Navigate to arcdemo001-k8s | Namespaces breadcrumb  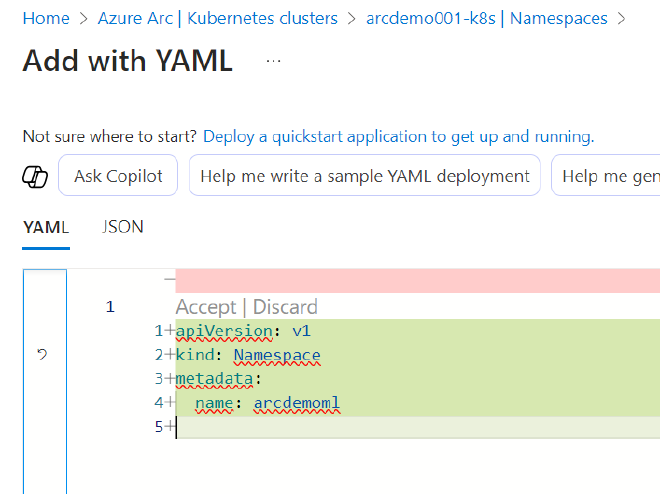(x=487, y=19)
